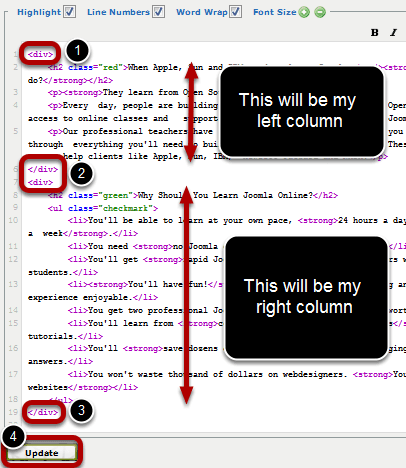Click the "This will be my left column" callout
The height and width of the screenshot is (468, 406).
[x=301, y=111]
